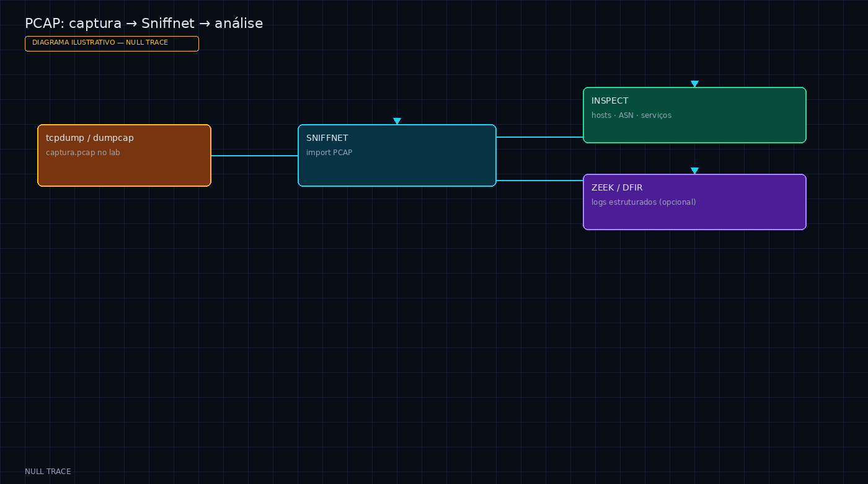The width and height of the screenshot is (868, 484).
Task: Select the INSPECT node box
Action: [x=694, y=115]
